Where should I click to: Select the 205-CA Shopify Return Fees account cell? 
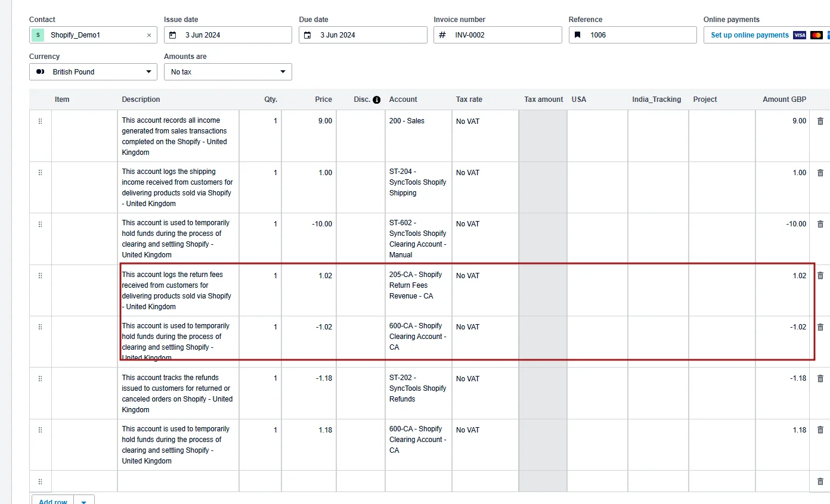tap(417, 285)
